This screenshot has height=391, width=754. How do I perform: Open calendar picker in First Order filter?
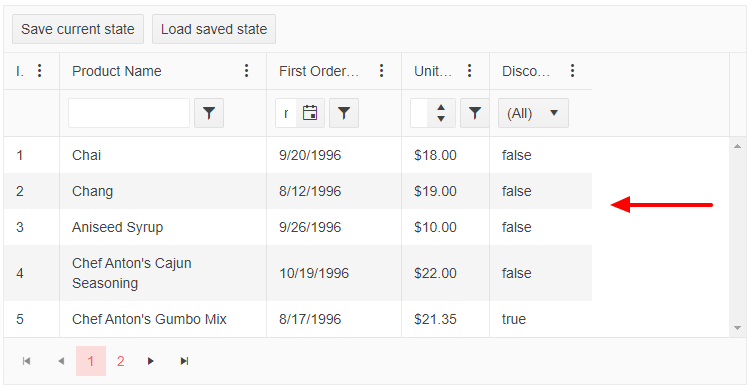(310, 113)
